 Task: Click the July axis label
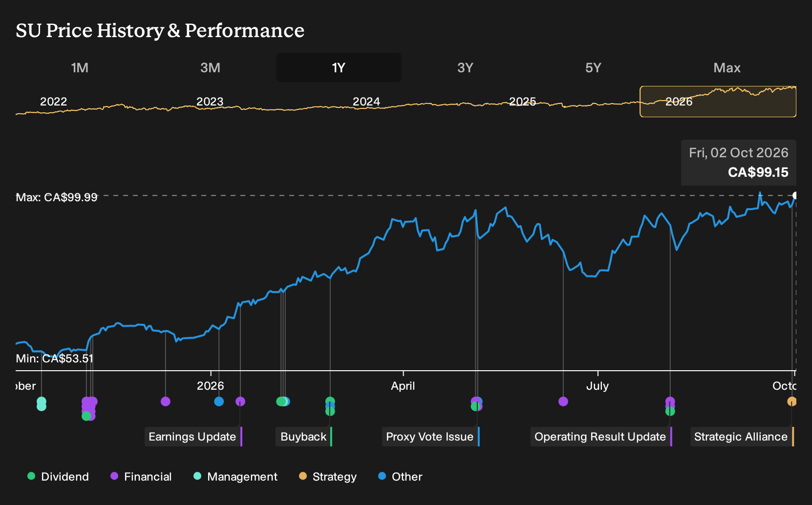(598, 386)
